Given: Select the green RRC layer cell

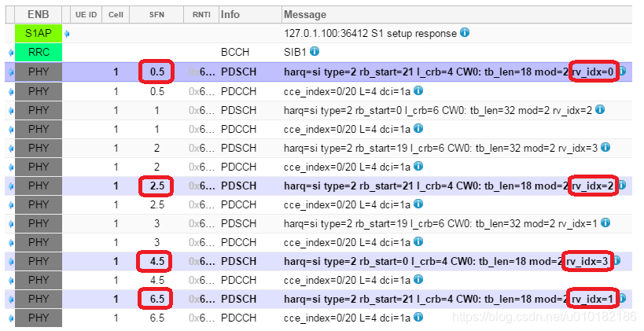Looking at the screenshot, I should (x=39, y=52).
